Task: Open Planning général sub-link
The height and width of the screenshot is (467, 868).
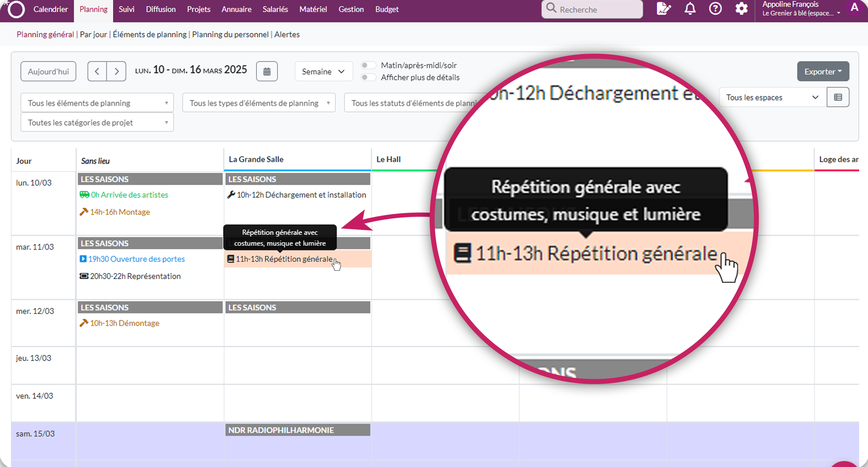Action: tap(45, 34)
